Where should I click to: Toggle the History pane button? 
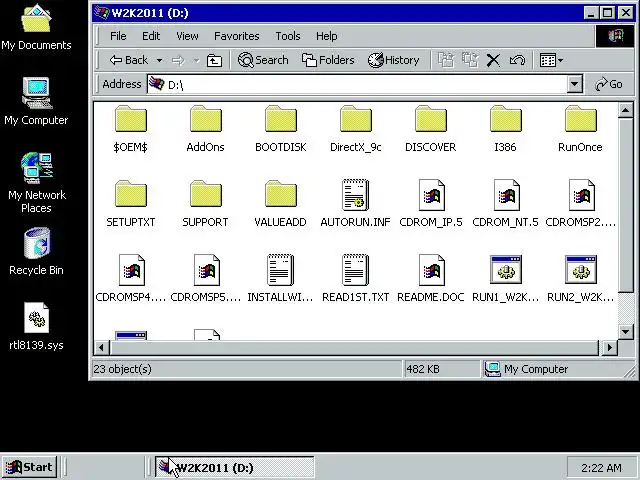(393, 60)
